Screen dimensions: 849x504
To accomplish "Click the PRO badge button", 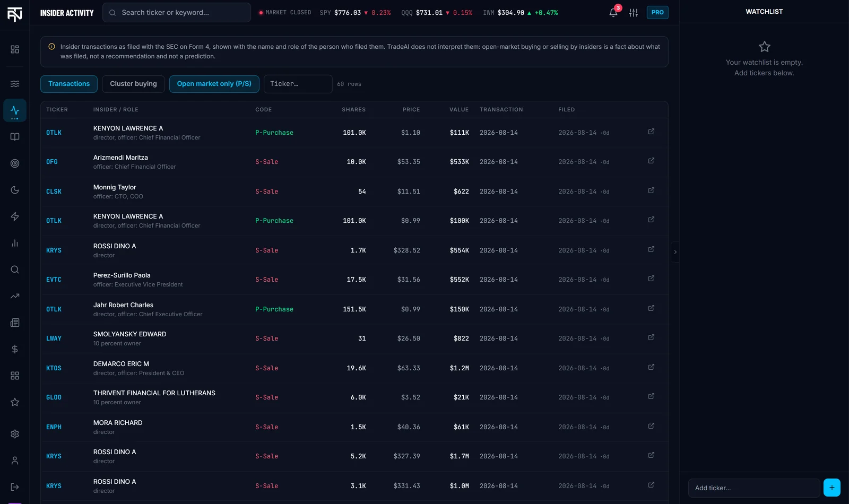I will 657,12.
